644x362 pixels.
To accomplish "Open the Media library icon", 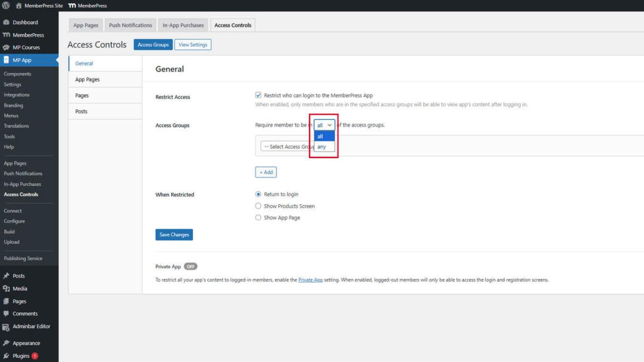I will (x=7, y=288).
